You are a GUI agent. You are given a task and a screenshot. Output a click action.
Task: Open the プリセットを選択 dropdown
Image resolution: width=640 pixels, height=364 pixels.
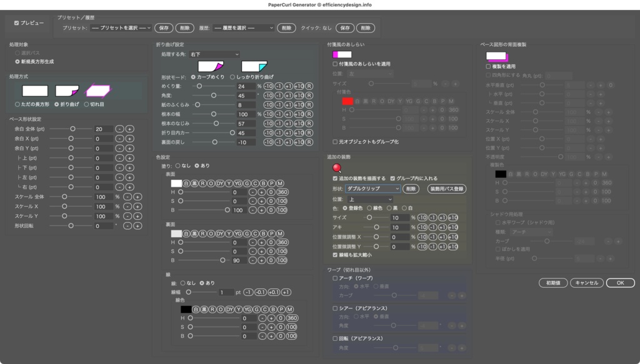[121, 27]
